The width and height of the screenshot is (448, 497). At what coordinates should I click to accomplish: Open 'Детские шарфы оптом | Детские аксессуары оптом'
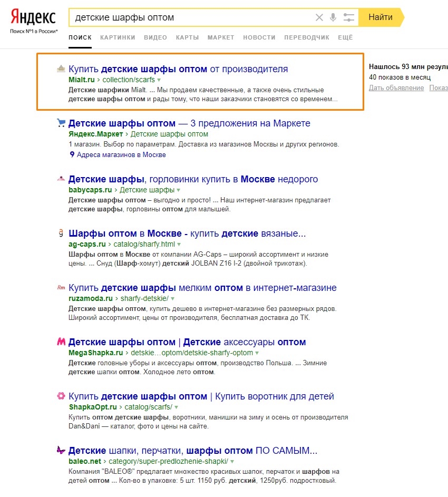[187, 342]
